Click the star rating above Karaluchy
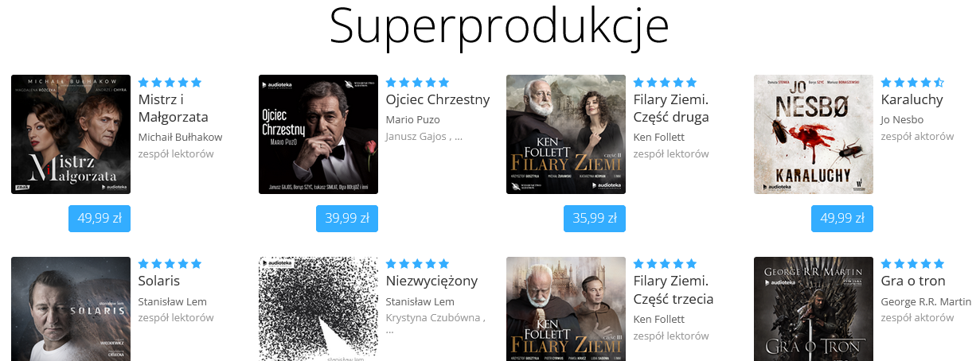Viewport: 980px width, 361px height. [x=912, y=82]
